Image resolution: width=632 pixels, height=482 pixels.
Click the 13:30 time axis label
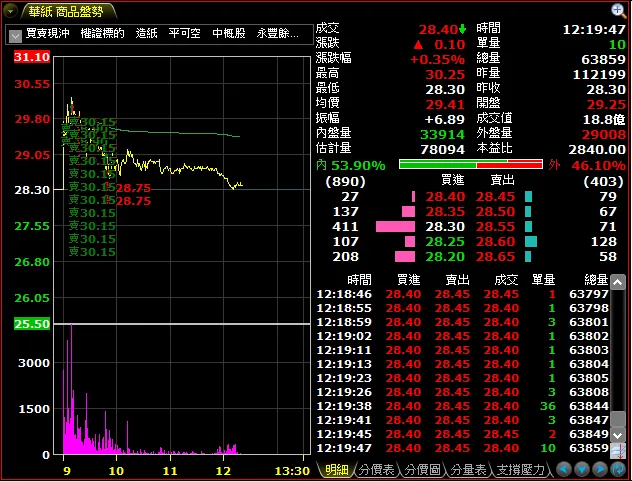292,471
